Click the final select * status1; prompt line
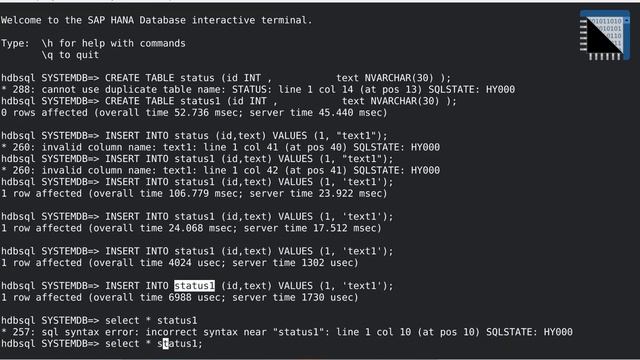 point(102,344)
